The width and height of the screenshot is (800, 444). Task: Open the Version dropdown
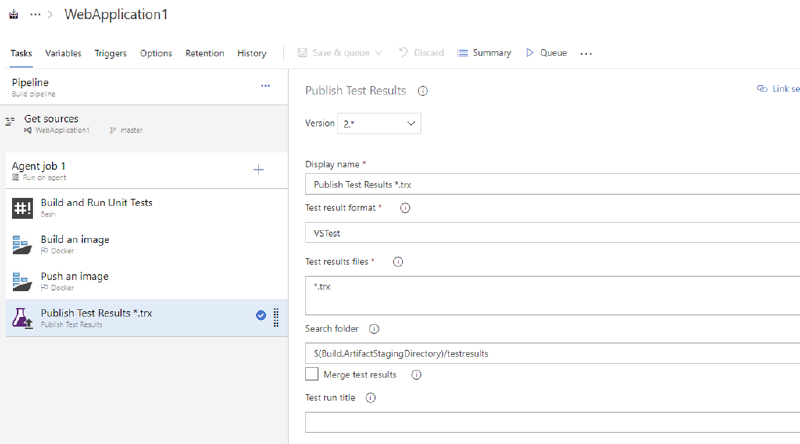coord(379,124)
